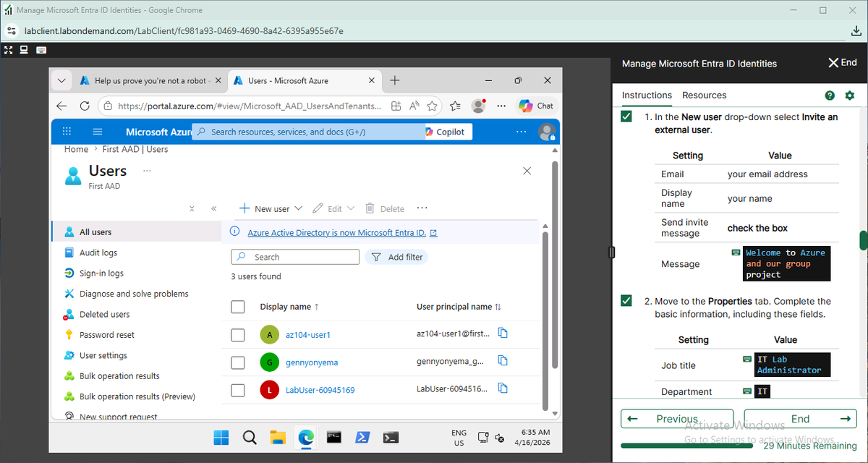Image resolution: width=868 pixels, height=463 pixels.
Task: Open the Azure account avatar menu
Action: (547, 132)
